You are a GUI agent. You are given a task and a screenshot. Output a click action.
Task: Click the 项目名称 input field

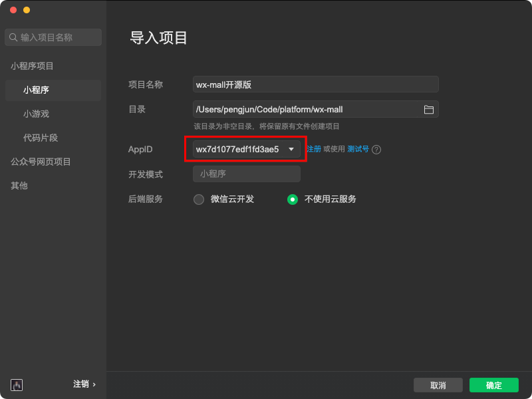(x=316, y=84)
